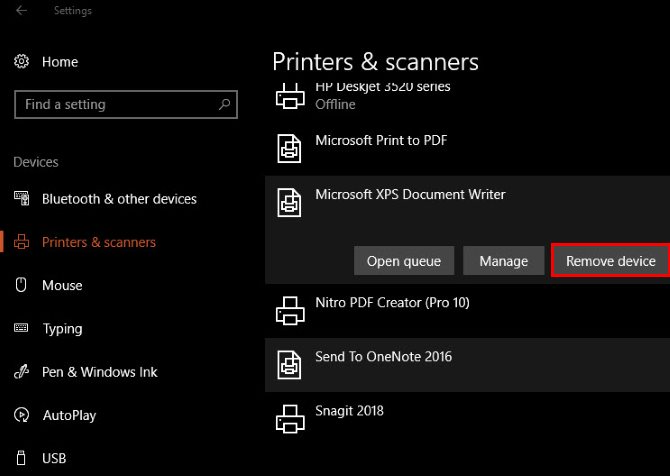
Task: Click the AutoPlay icon
Action: [22, 415]
